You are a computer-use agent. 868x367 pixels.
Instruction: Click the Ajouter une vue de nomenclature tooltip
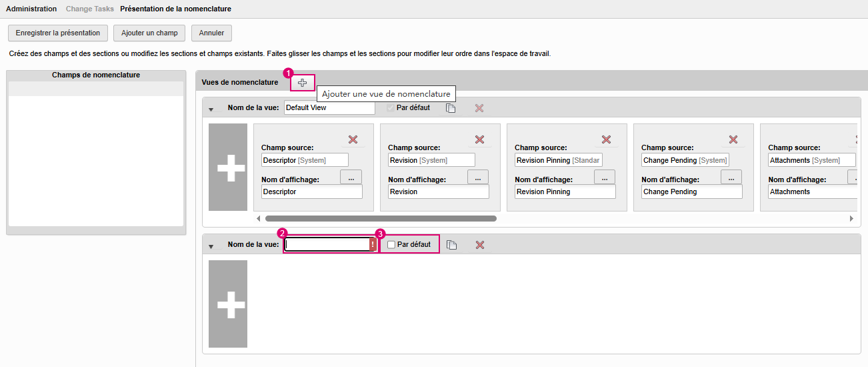click(386, 94)
